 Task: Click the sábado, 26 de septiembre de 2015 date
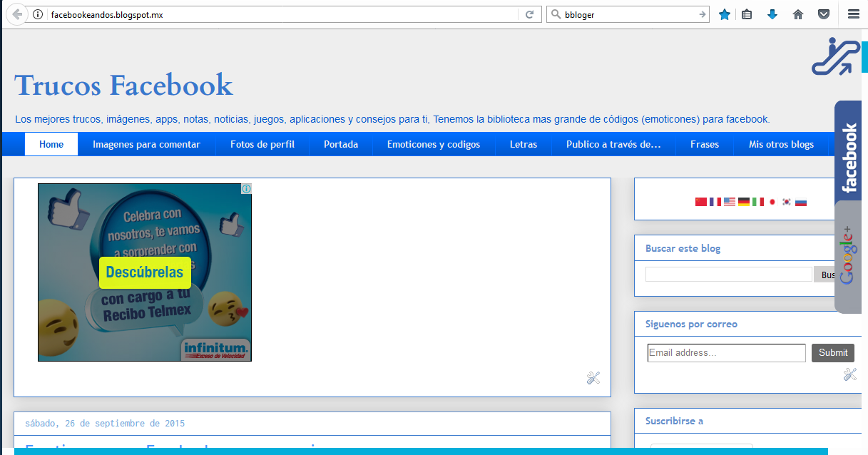105,423
